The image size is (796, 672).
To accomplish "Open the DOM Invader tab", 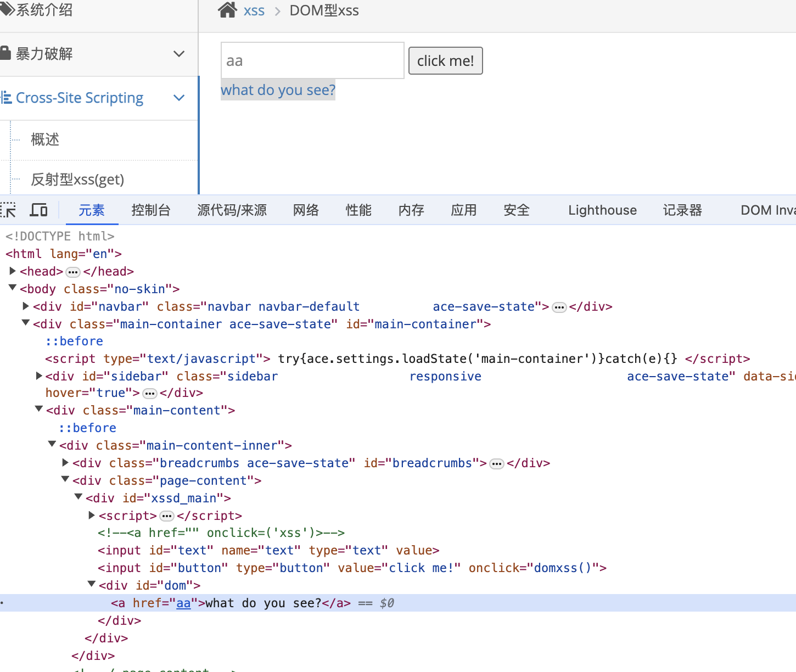I will [x=768, y=210].
